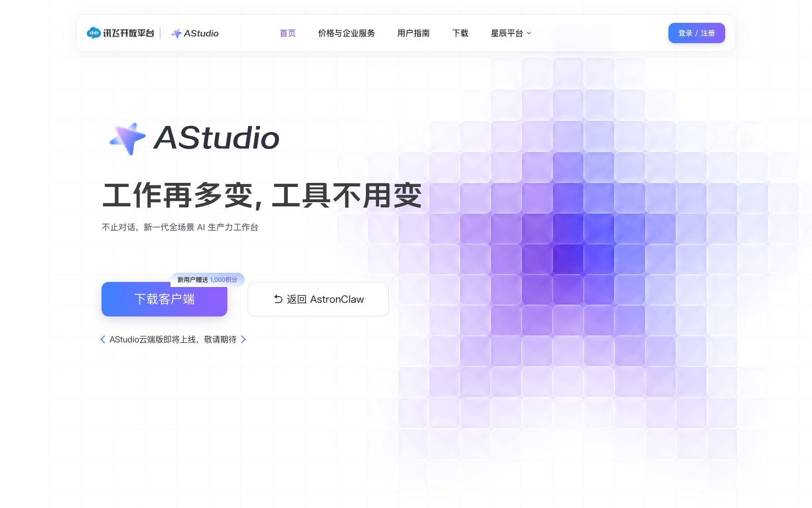
Task: Click the large AStudio hero logo
Action: point(194,138)
